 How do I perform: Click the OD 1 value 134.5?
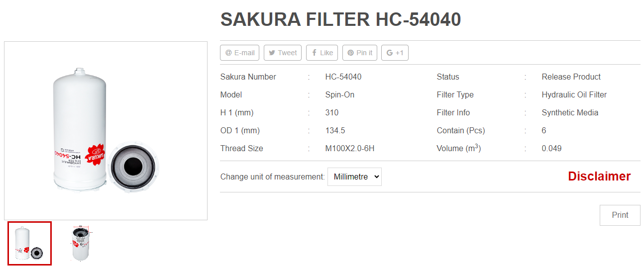(335, 131)
